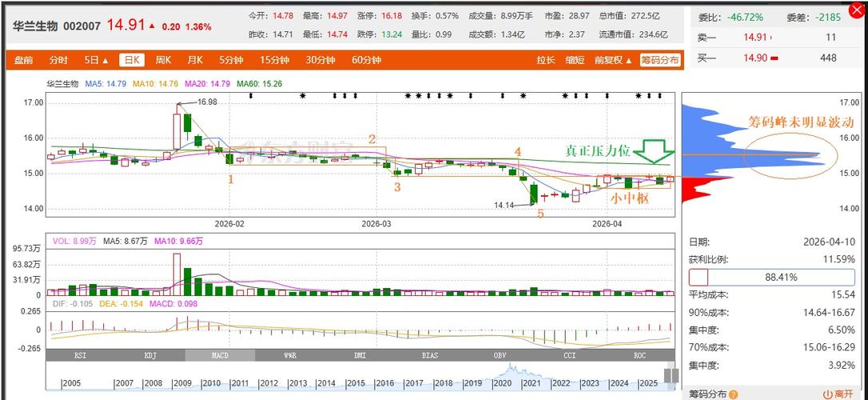Click the MA5: 14.79 legend label
Viewport: 868px width, 400px height.
pyautogui.click(x=106, y=84)
